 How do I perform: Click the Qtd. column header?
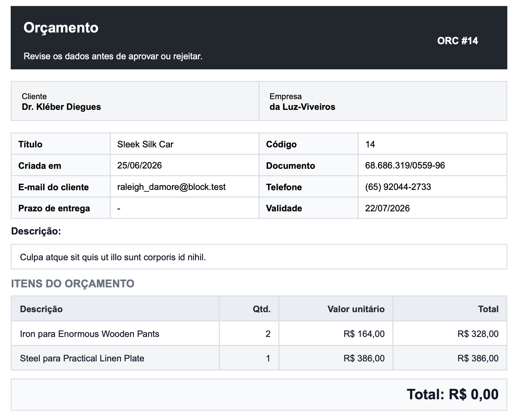(x=262, y=309)
